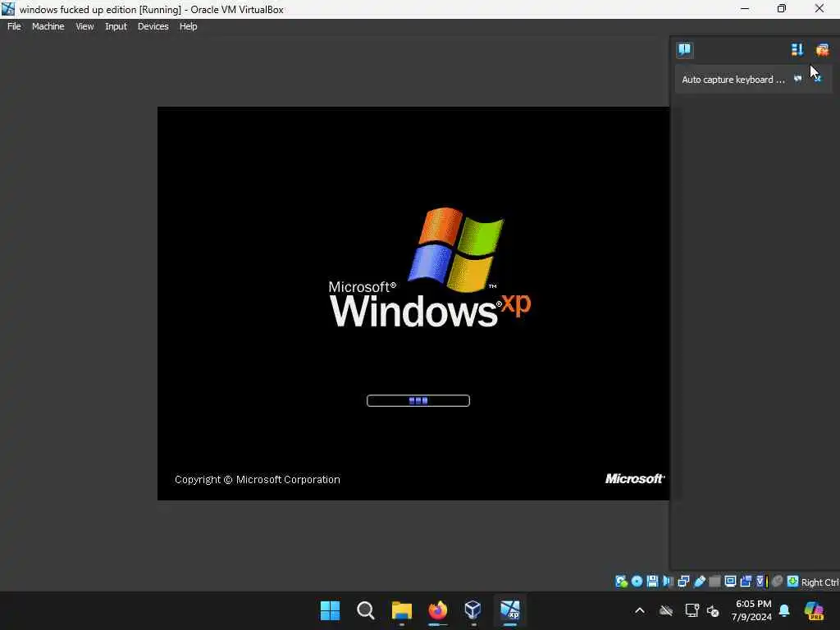Click the keyboard capture green arrow icon
The height and width of the screenshot is (630, 840).
[x=793, y=582]
